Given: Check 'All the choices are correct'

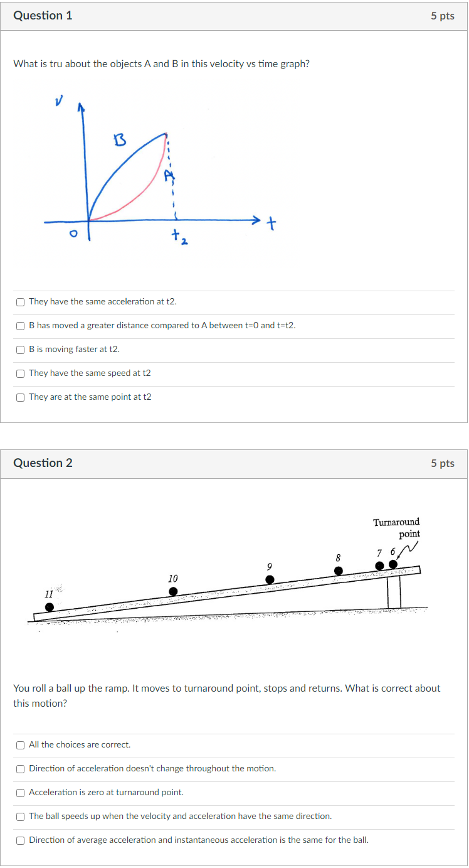Looking at the screenshot, I should click(20, 745).
